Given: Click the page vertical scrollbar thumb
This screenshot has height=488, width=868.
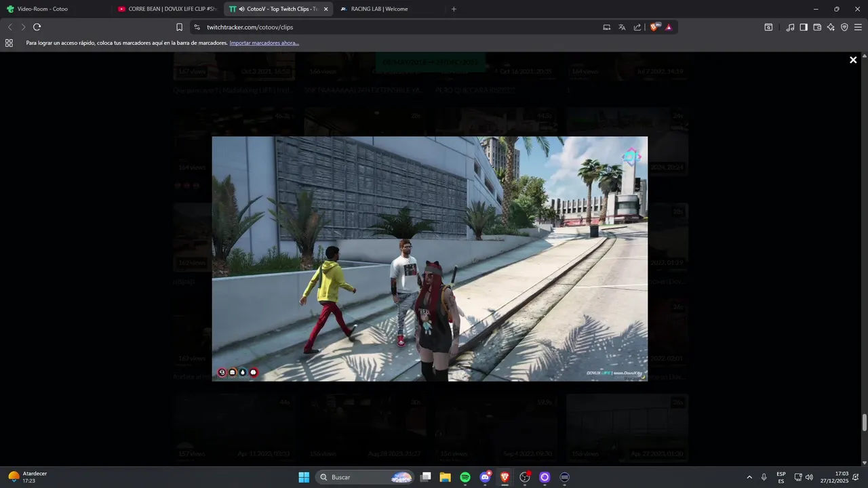Looking at the screenshot, I should tap(864, 422).
